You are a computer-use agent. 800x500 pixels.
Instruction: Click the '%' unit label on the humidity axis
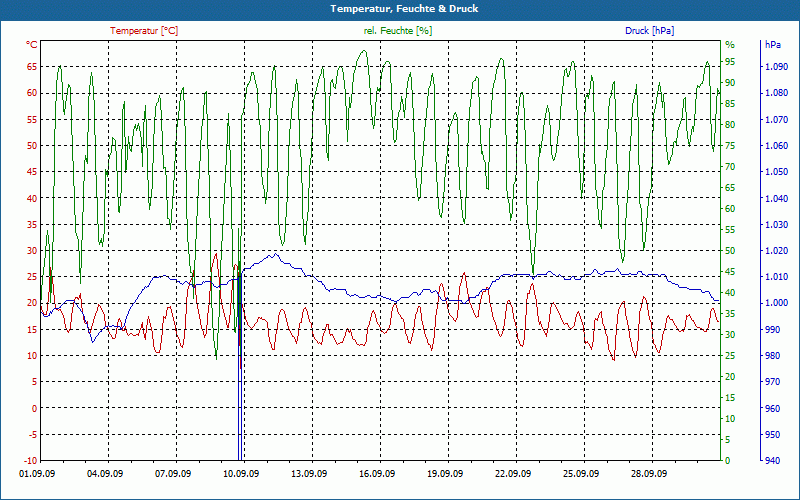(x=730, y=45)
